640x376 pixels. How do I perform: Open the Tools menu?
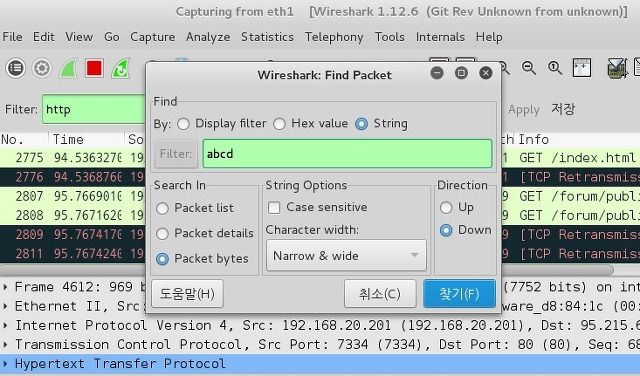(x=389, y=37)
